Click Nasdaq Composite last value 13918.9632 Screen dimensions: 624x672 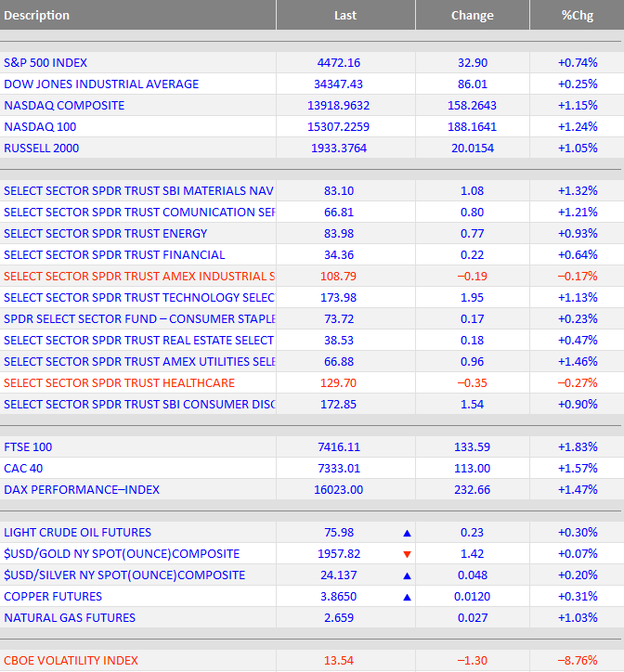(338, 106)
